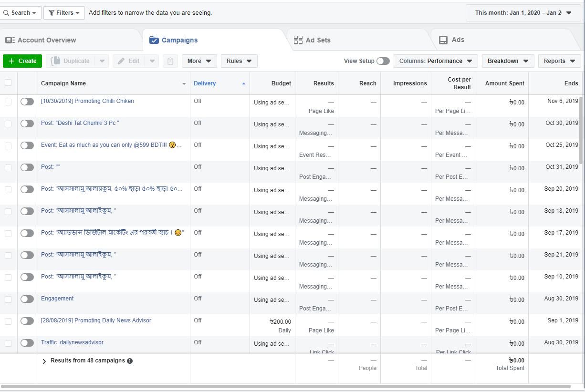Toggle the View Setup switch
Screen dimensions: 585x392
pos(383,61)
